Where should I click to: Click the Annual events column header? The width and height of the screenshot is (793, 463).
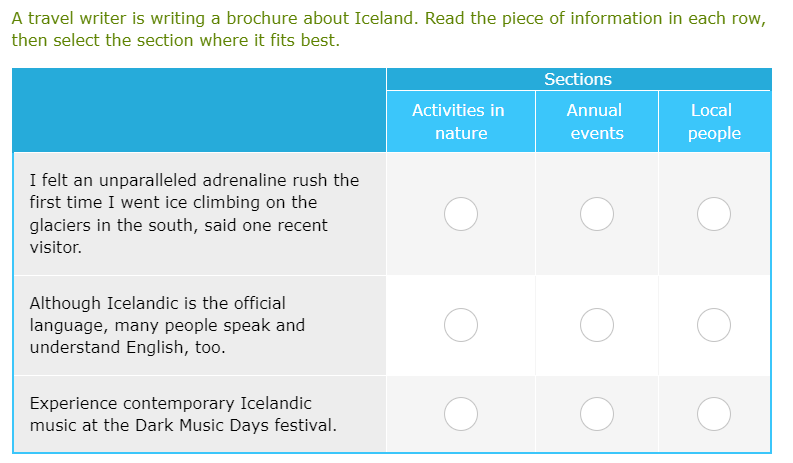(596, 121)
